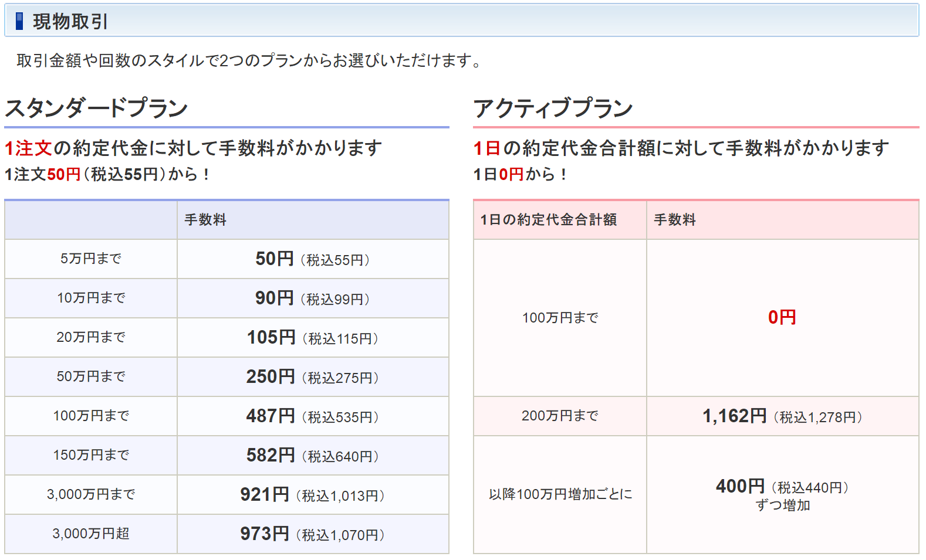The width and height of the screenshot is (926, 560).
Task: Click the 582円 (税込640円) fee cell
Action: (313, 456)
